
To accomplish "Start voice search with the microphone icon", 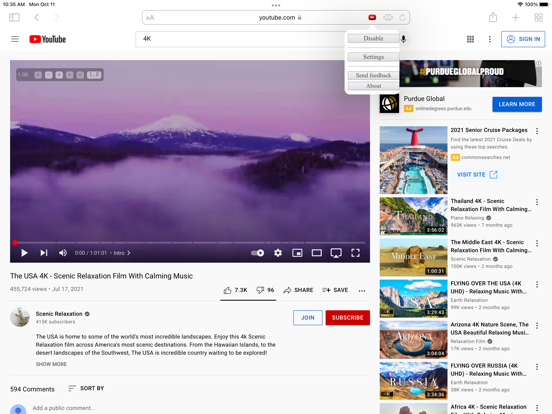I will tap(403, 39).
